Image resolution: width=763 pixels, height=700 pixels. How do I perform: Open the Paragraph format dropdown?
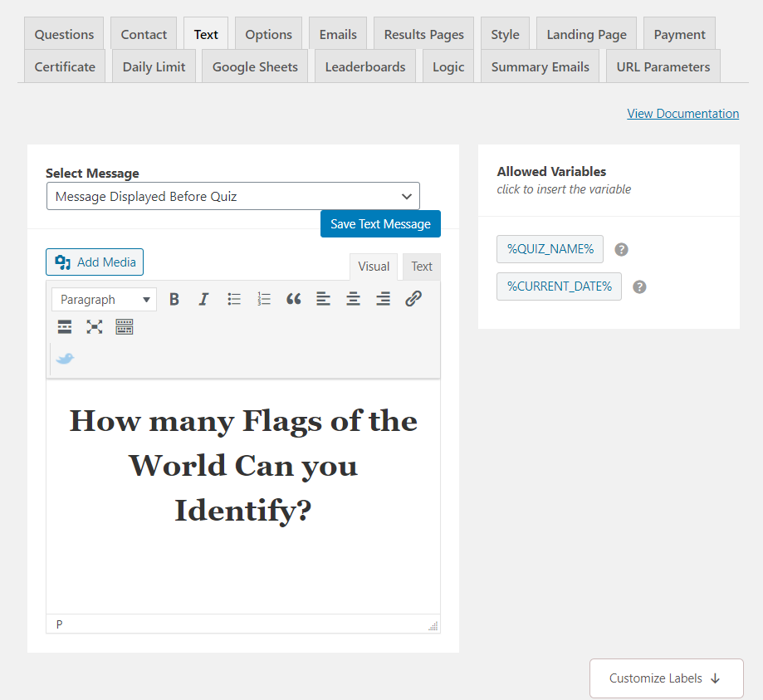pyautogui.click(x=103, y=299)
